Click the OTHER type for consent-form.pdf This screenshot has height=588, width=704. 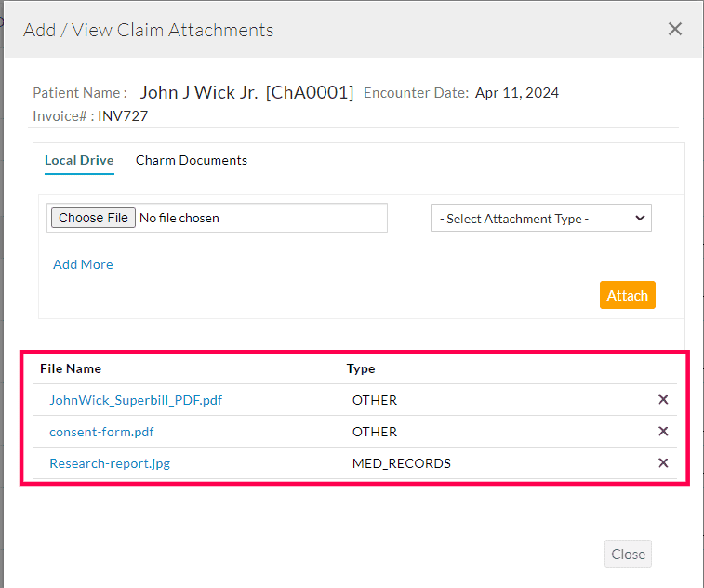pos(375,432)
